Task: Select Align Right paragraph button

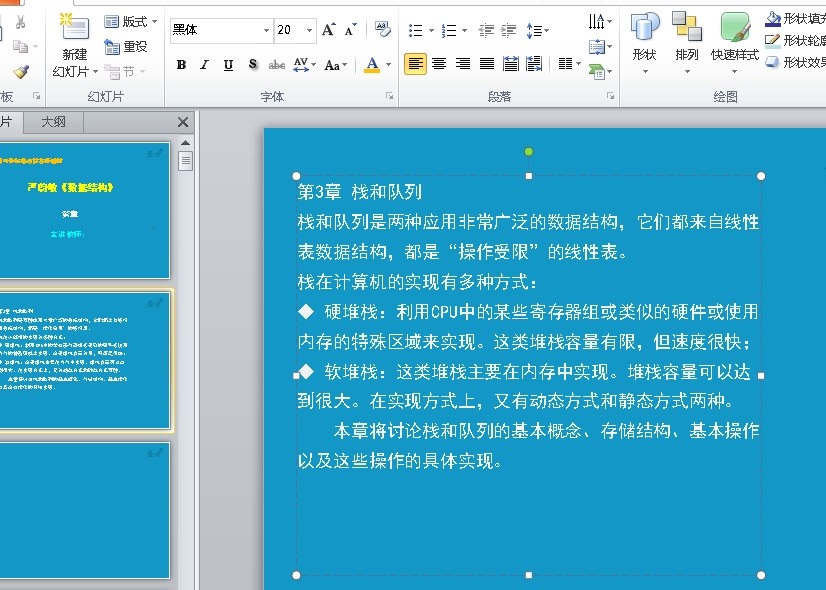Action: (463, 64)
